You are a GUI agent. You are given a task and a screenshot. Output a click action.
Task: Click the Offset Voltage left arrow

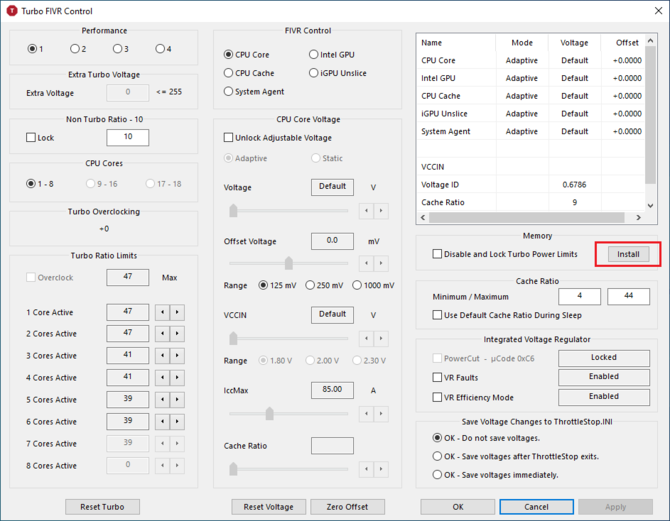pos(367,263)
